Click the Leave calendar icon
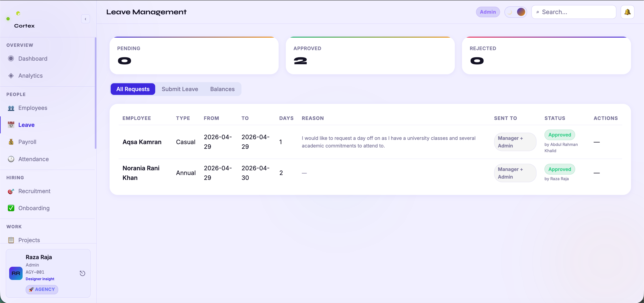 click(x=11, y=125)
